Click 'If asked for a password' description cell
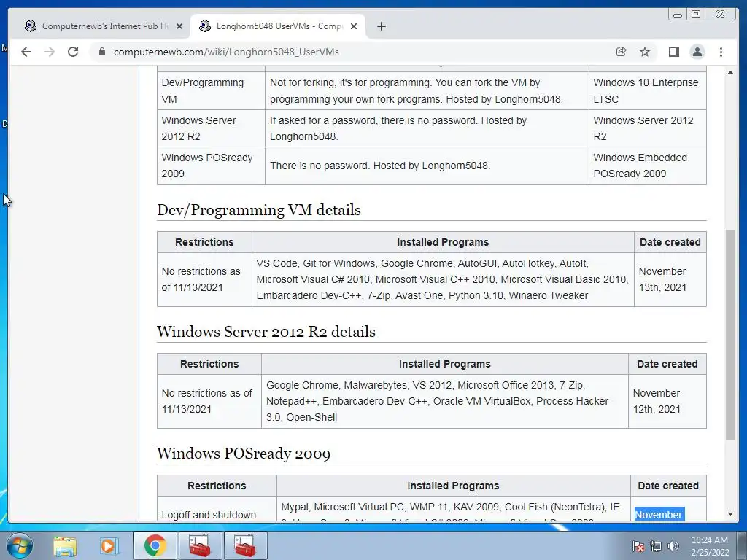 tap(427, 128)
